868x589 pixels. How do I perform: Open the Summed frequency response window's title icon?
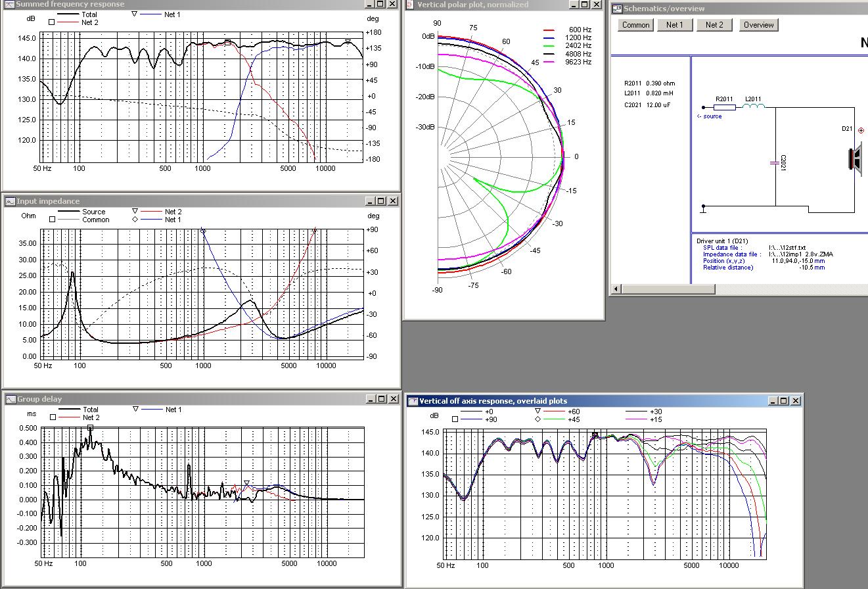click(x=9, y=4)
